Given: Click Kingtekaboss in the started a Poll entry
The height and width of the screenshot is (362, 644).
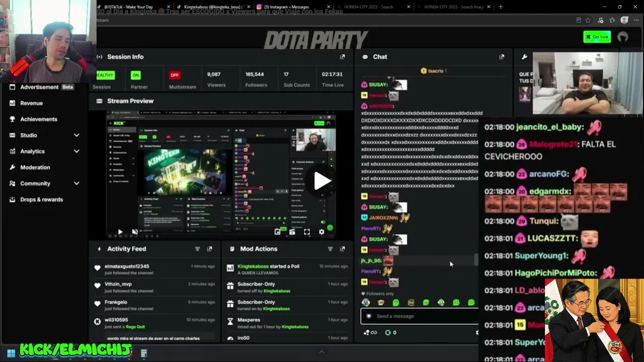Looking at the screenshot, I should pyautogui.click(x=253, y=266).
